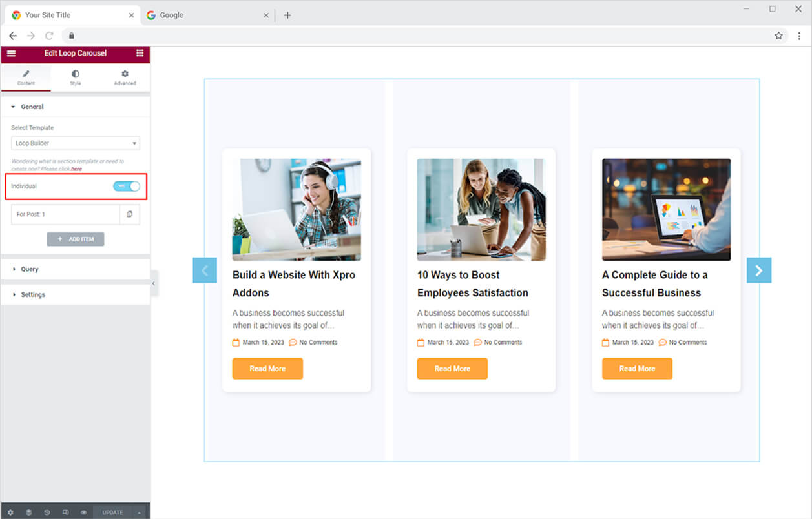This screenshot has width=812, height=519.
Task: Open the Select Template dropdown
Action: (76, 143)
